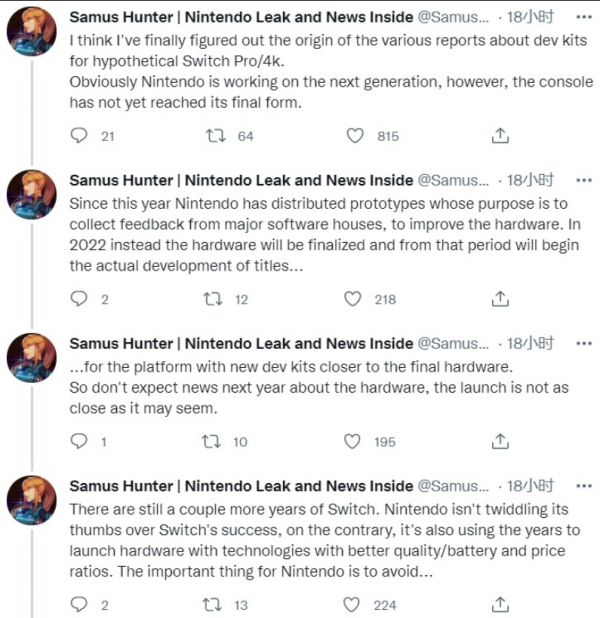
Task: Open the avatar of the first tweet
Action: coord(30,38)
